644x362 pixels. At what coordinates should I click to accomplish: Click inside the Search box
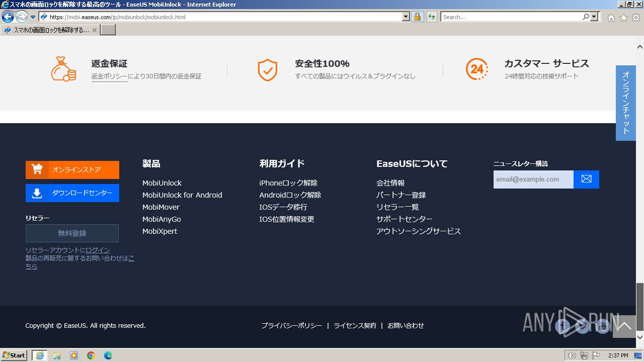pos(511,17)
